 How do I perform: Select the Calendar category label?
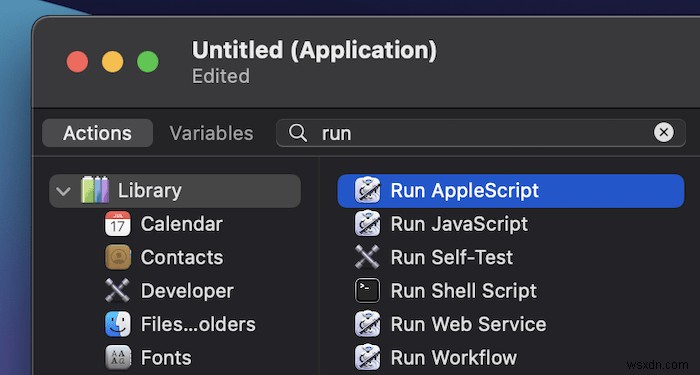pos(182,224)
